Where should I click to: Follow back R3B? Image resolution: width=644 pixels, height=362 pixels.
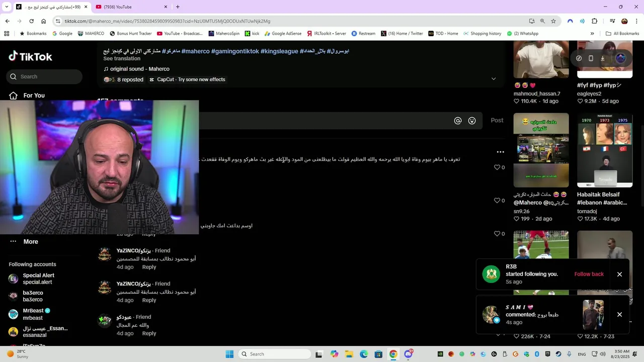[x=589, y=274]
